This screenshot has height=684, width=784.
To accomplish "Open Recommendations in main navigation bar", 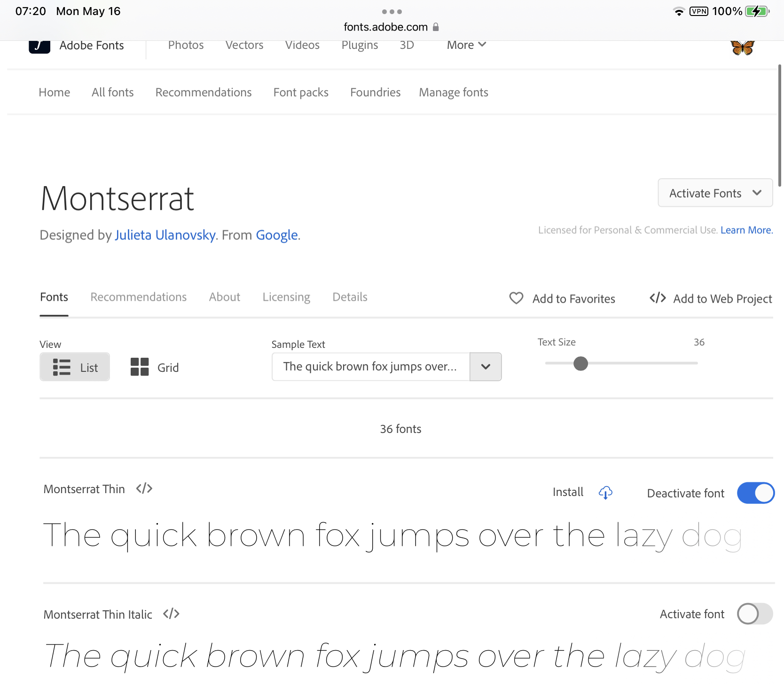I will tap(204, 92).
